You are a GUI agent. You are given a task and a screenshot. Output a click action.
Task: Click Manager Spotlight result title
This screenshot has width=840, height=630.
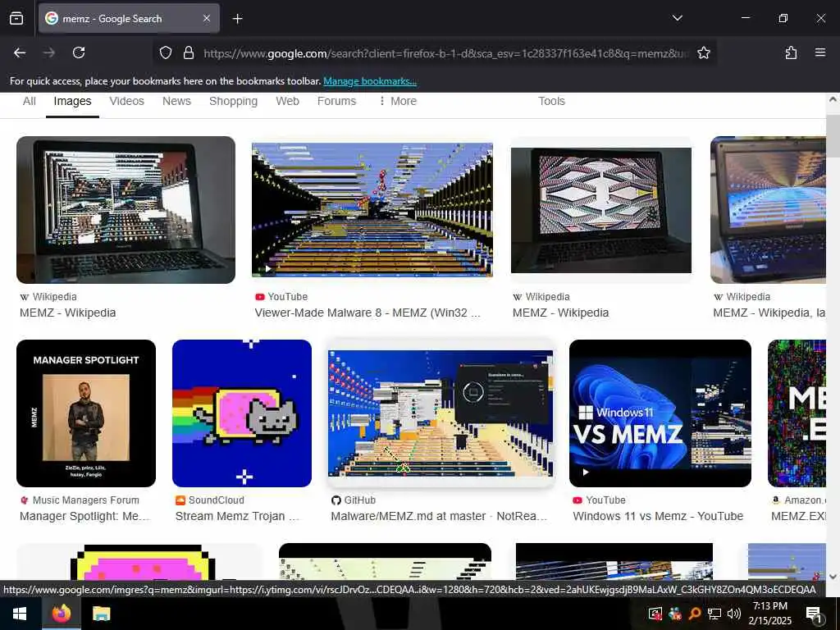[x=84, y=517]
